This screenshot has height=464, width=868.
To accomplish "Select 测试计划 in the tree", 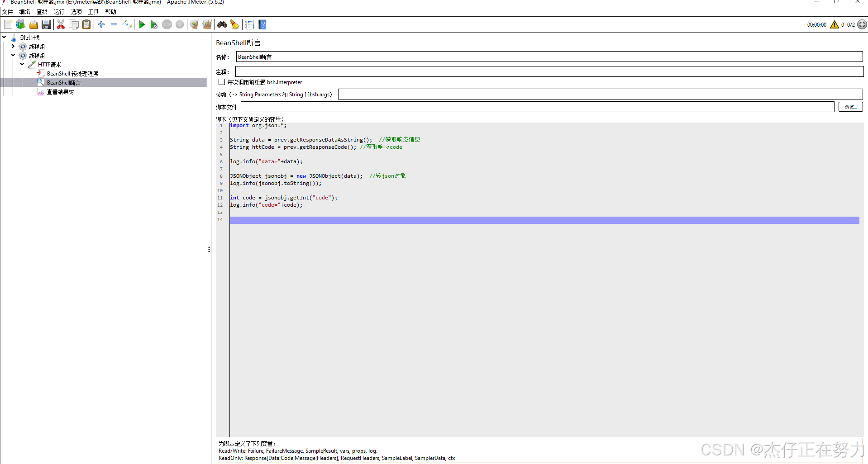I will pyautogui.click(x=30, y=38).
